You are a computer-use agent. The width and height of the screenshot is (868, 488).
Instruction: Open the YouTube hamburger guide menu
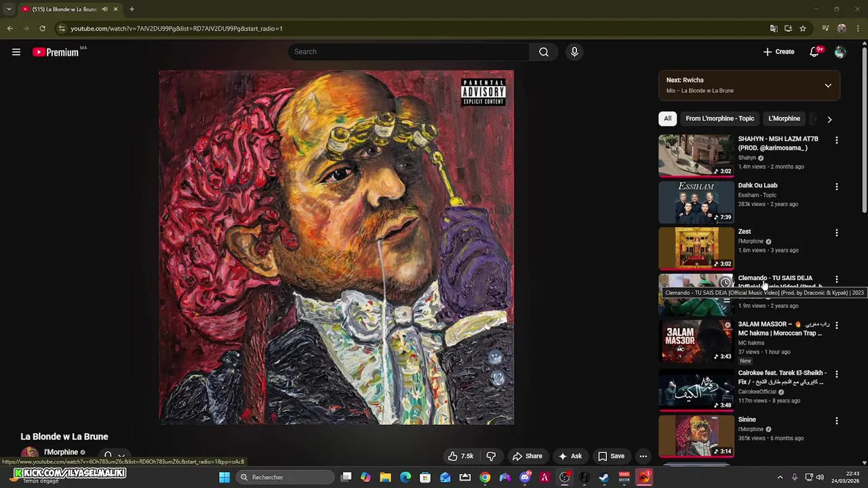click(16, 52)
